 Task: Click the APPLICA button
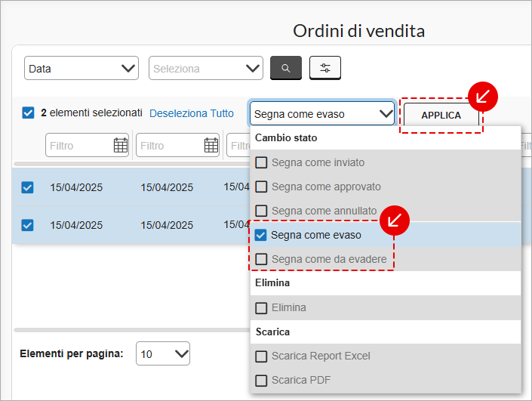click(x=441, y=115)
